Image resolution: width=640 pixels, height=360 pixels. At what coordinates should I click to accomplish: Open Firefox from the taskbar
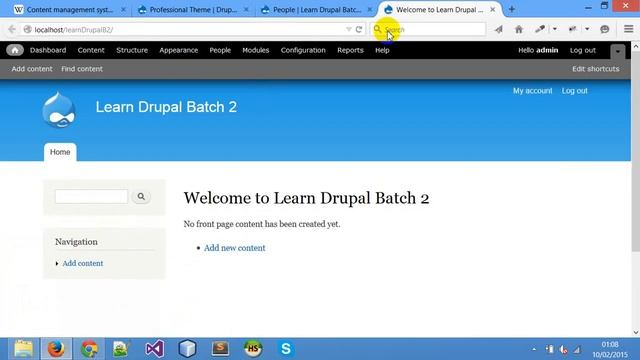pos(56,349)
